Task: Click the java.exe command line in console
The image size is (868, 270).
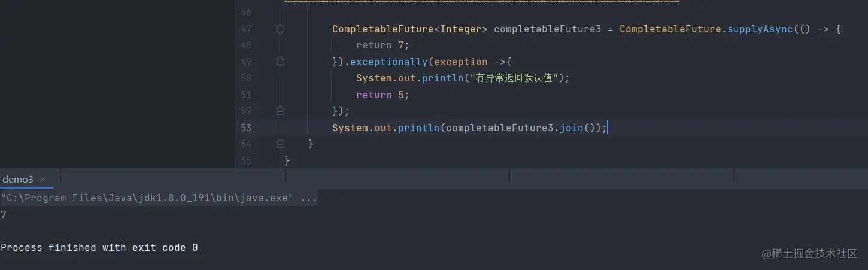Action: coord(159,198)
